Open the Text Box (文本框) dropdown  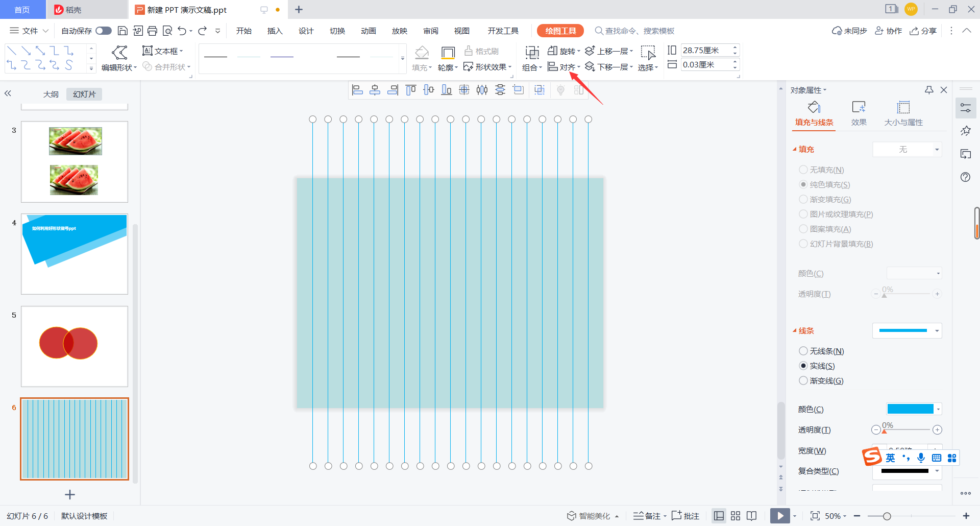162,51
